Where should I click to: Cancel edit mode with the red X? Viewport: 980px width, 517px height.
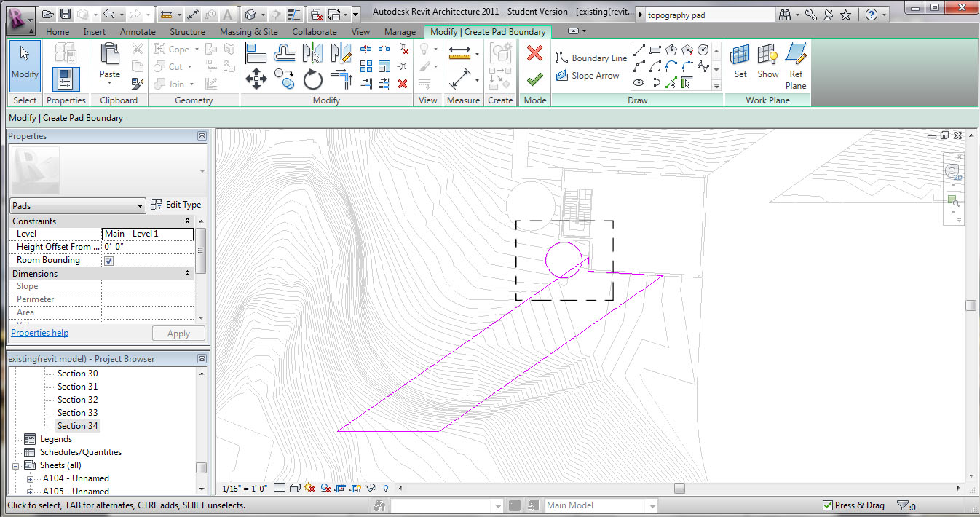534,53
